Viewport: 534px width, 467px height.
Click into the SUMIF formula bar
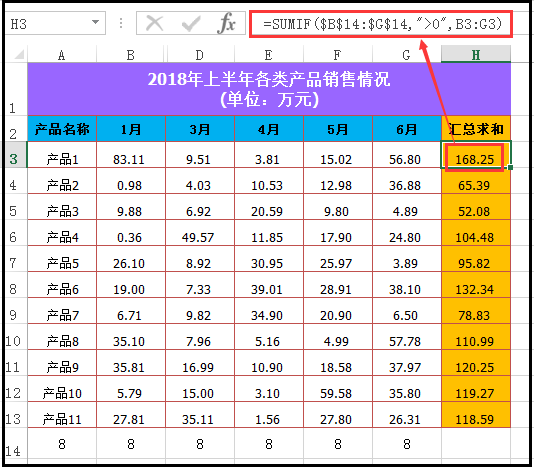pos(381,24)
